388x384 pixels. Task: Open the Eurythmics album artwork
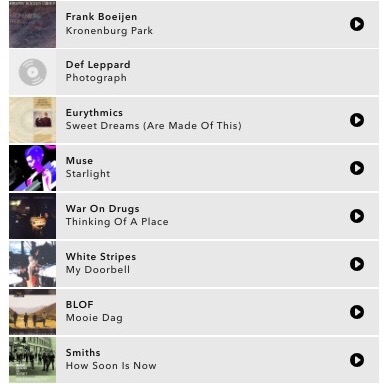[x=32, y=120]
